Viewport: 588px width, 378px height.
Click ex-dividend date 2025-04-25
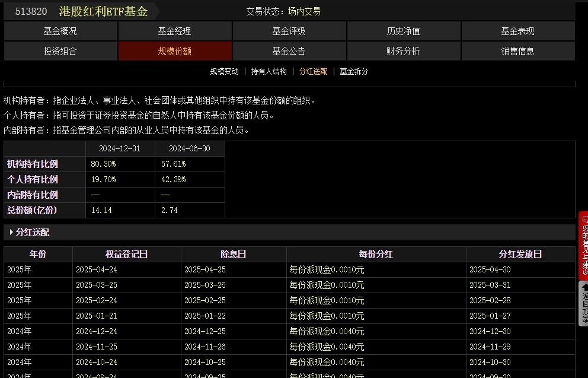pyautogui.click(x=205, y=269)
